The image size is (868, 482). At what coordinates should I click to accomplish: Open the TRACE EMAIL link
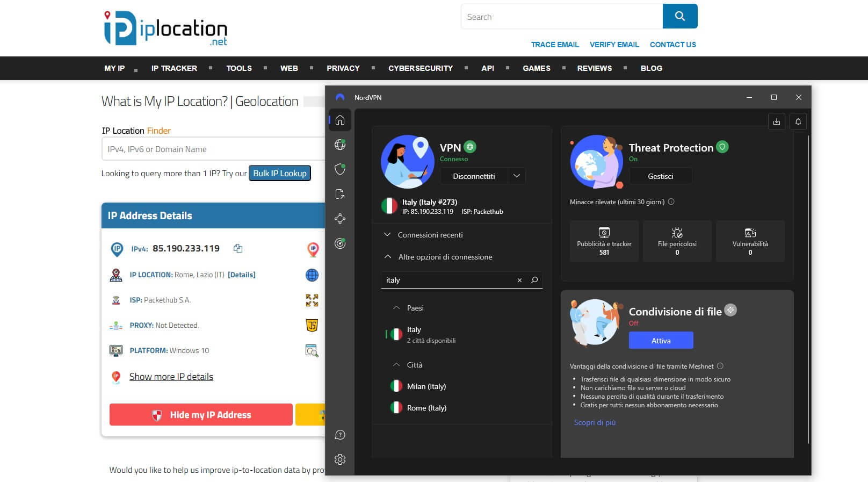555,45
